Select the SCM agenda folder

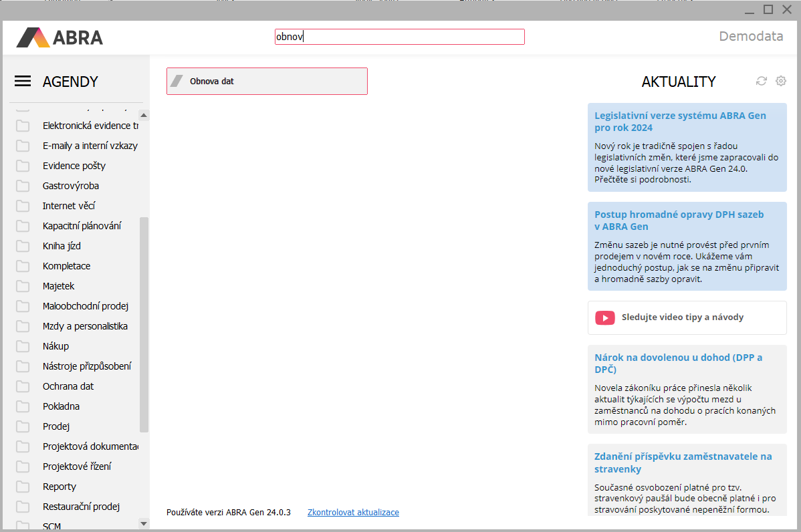click(x=51, y=526)
